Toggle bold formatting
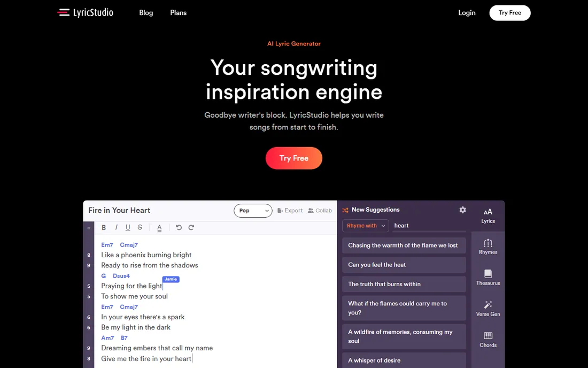 [104, 227]
